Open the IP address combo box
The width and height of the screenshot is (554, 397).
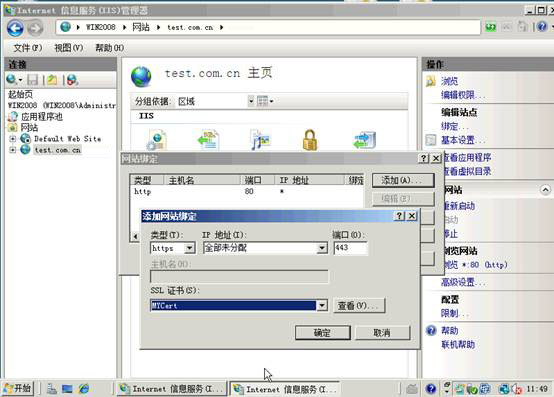(265, 248)
